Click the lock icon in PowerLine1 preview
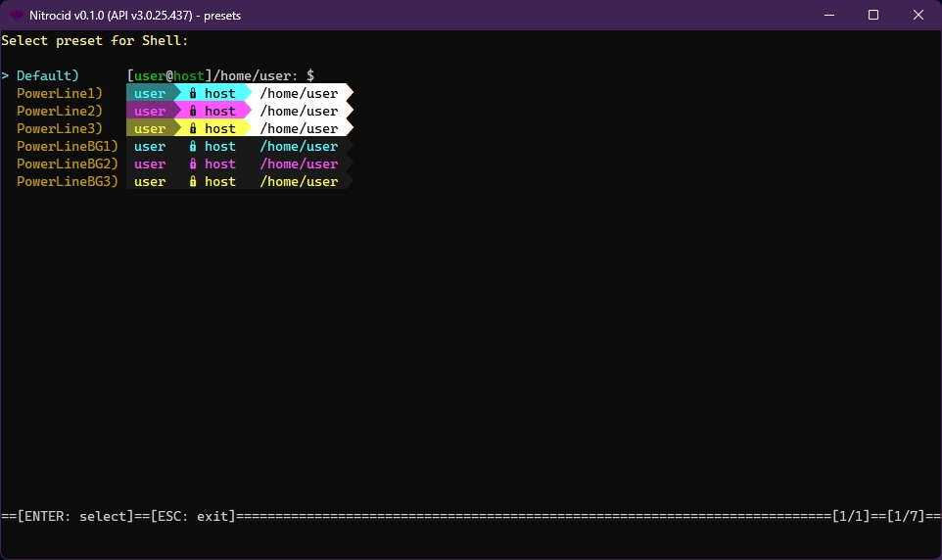This screenshot has width=942, height=560. [193, 94]
